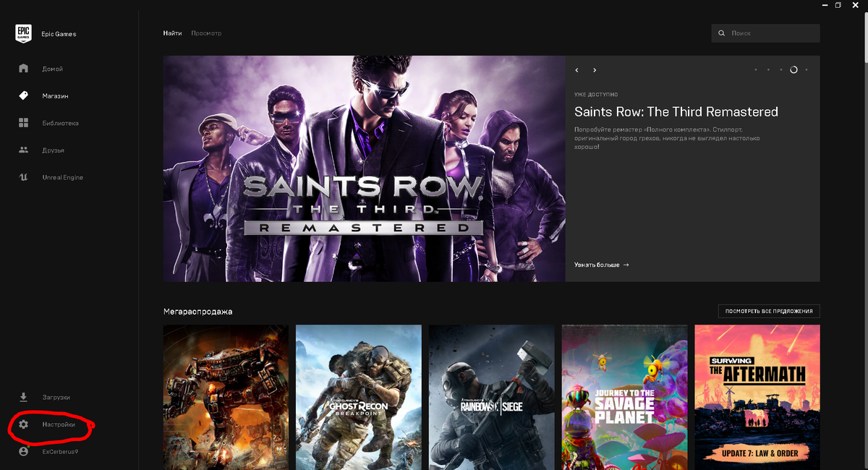Open the ExCerberus9 account entry
This screenshot has height=470, width=868.
click(60, 451)
